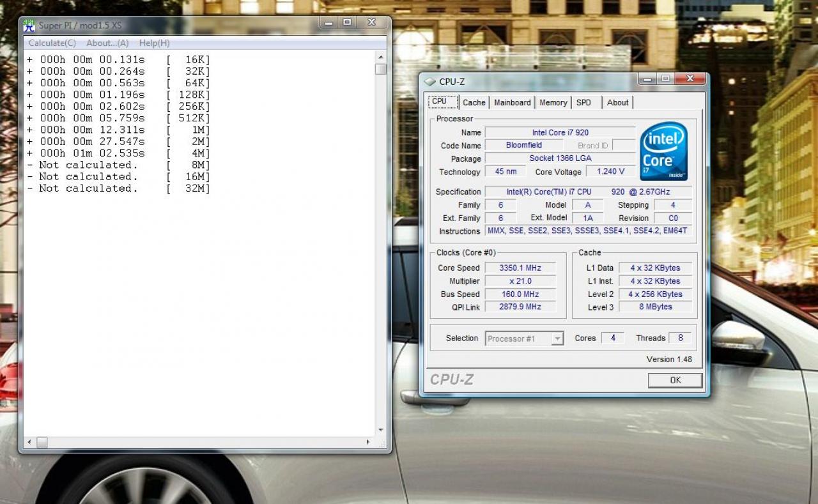Click the Level 2 value '4 x 256 KBytes'
818x504 pixels.
click(655, 294)
